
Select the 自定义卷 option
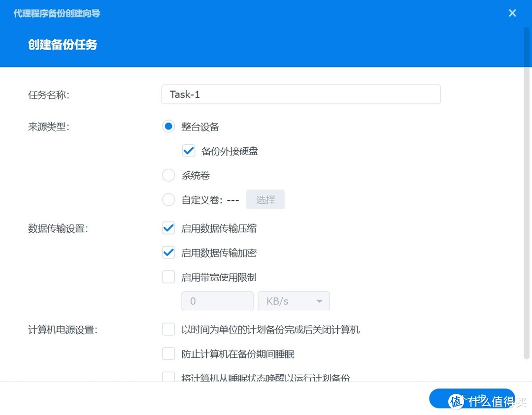168,199
